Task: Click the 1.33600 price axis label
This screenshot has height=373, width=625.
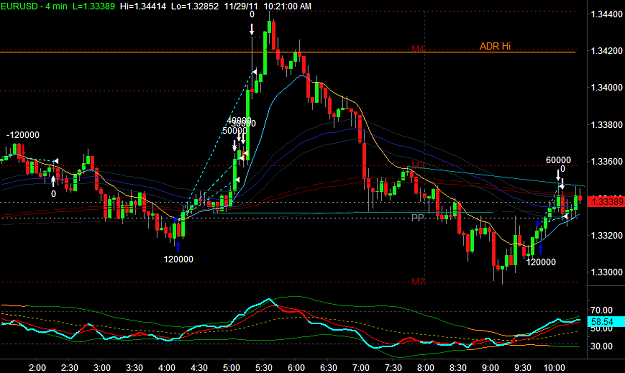Action: (607, 161)
